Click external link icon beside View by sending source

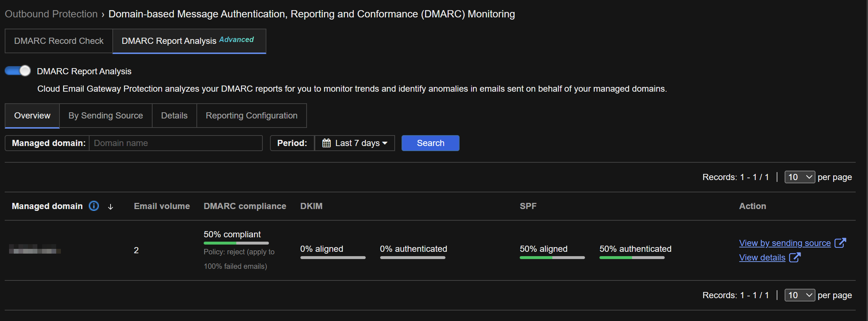pyautogui.click(x=840, y=243)
